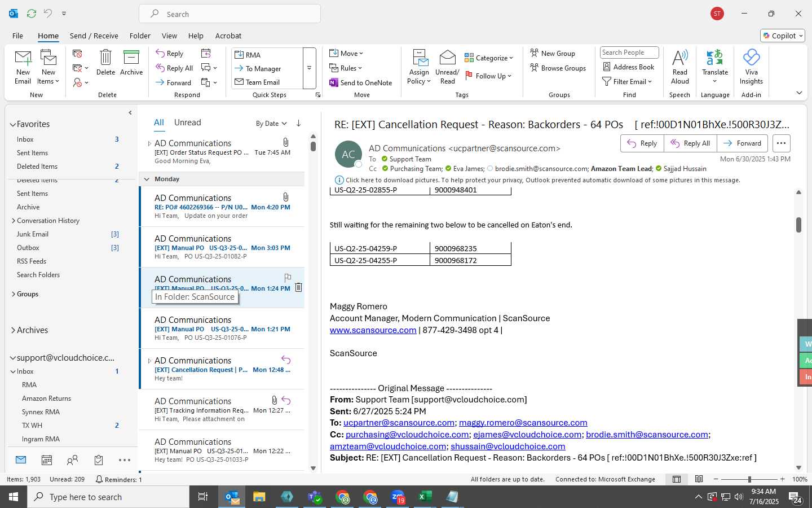
Task: Open the By Date sort dropdown
Action: 271,124
